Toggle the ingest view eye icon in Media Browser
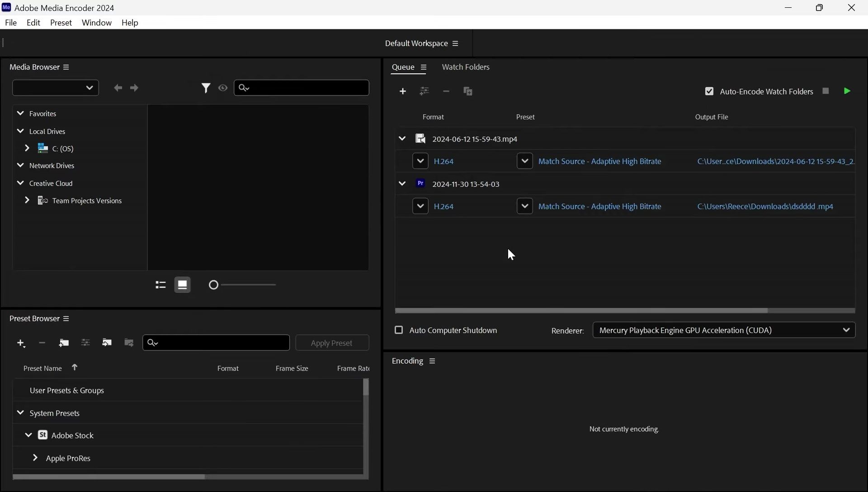Viewport: 868px width, 492px height. point(223,88)
